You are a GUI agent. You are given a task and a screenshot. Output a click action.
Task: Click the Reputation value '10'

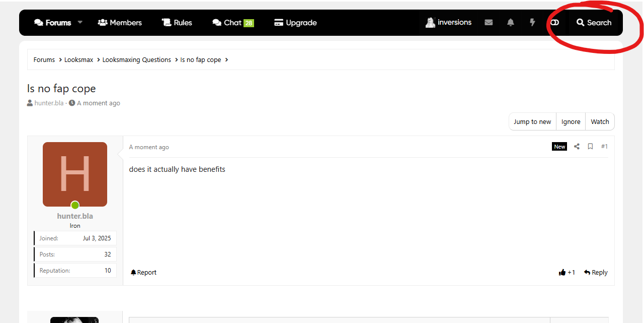point(108,271)
